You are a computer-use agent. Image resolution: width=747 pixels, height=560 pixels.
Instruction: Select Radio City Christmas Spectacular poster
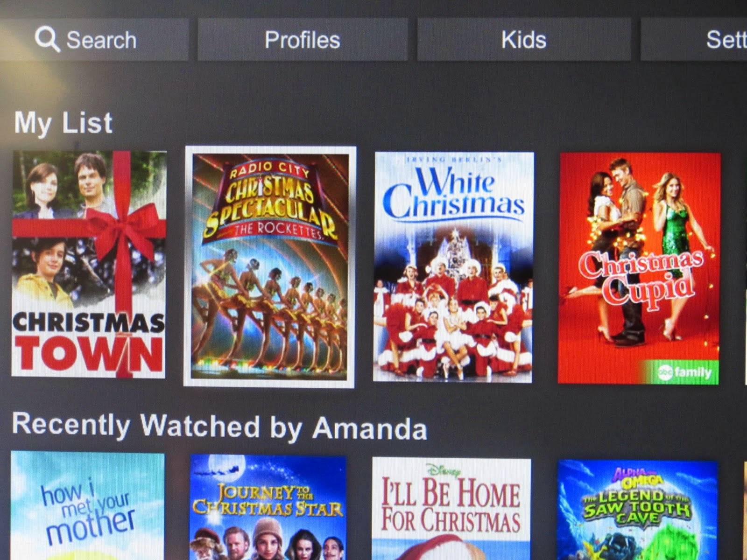[x=270, y=266]
